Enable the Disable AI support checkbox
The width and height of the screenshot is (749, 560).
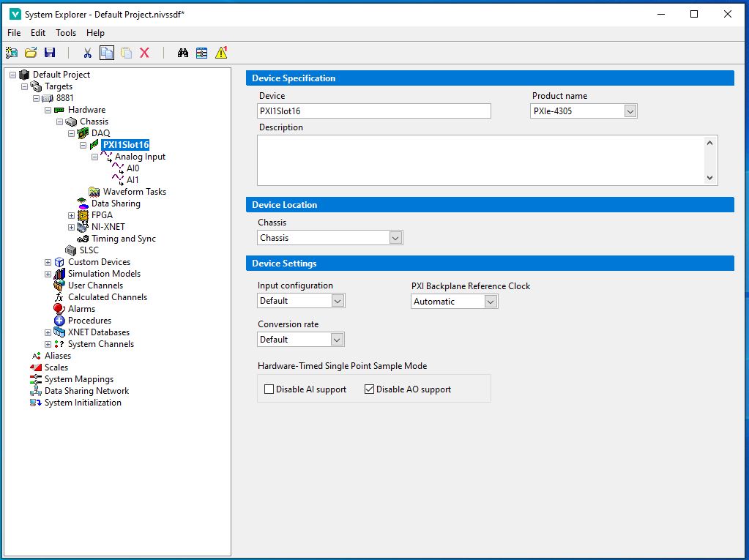click(x=269, y=389)
